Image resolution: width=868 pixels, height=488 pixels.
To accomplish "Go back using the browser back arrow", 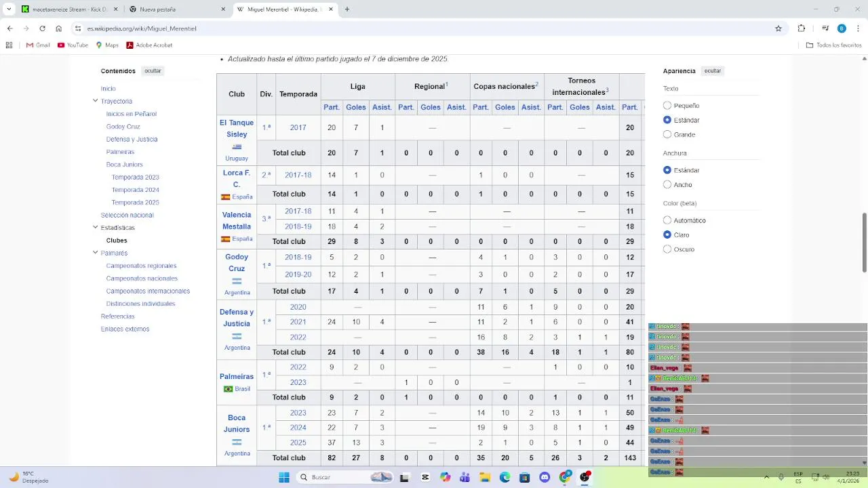I will [x=9, y=28].
